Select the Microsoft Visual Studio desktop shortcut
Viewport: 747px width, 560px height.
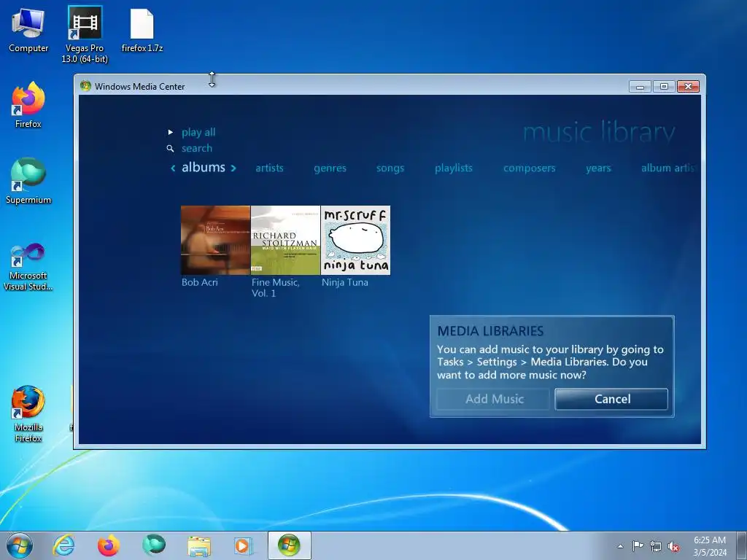click(28, 267)
